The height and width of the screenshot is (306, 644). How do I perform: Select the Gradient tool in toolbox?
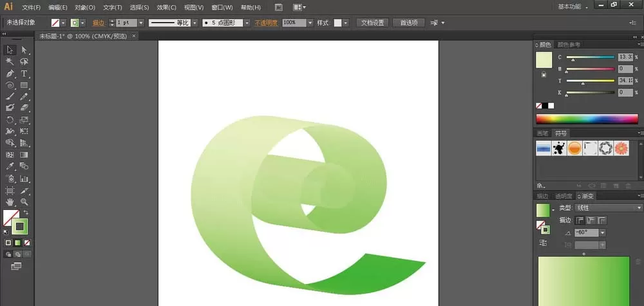point(24,155)
